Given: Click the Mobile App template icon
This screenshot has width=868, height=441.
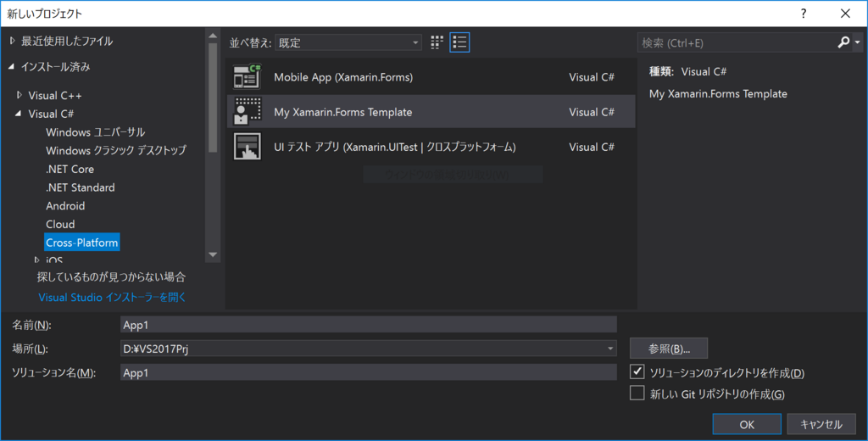Looking at the screenshot, I should click(247, 77).
